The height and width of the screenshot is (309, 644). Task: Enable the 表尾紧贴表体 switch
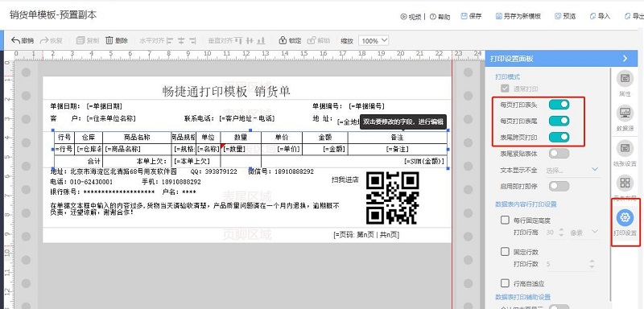click(x=559, y=154)
